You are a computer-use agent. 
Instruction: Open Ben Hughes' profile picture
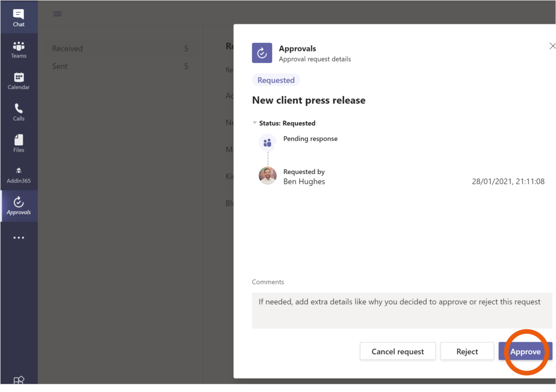click(267, 176)
